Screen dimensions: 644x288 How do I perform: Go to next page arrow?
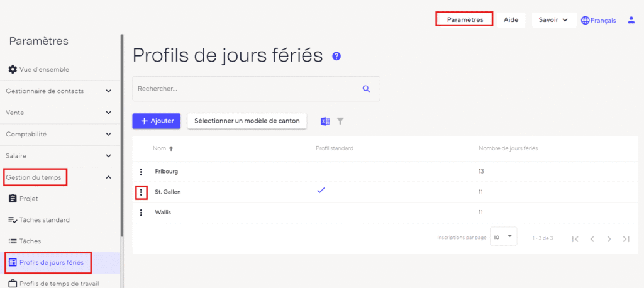coord(609,239)
